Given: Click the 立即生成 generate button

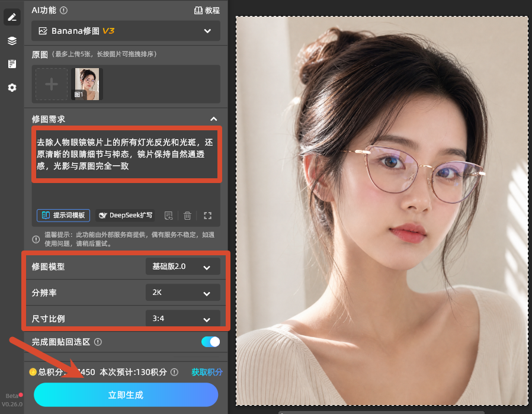Looking at the screenshot, I should point(126,394).
